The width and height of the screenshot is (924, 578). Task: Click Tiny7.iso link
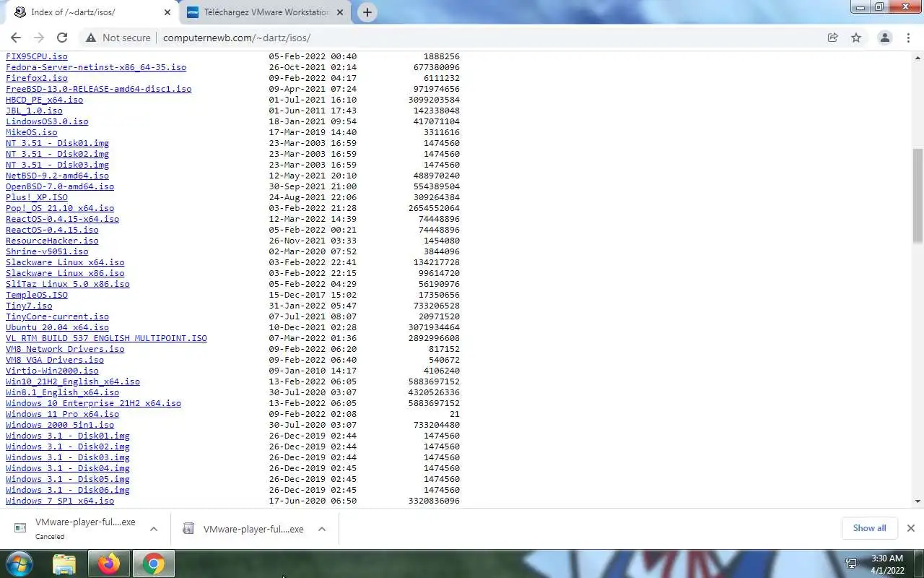29,306
